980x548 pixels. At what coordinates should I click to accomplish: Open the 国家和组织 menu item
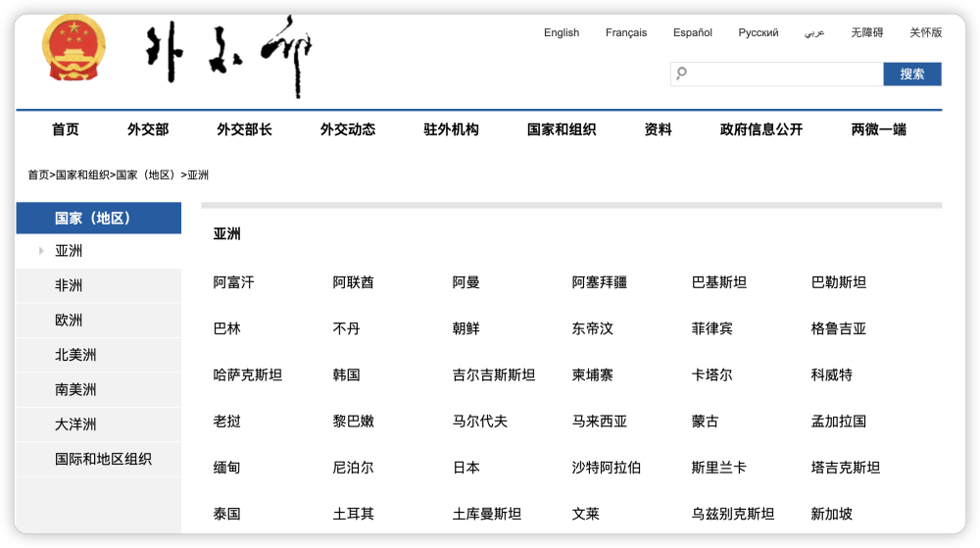(562, 129)
